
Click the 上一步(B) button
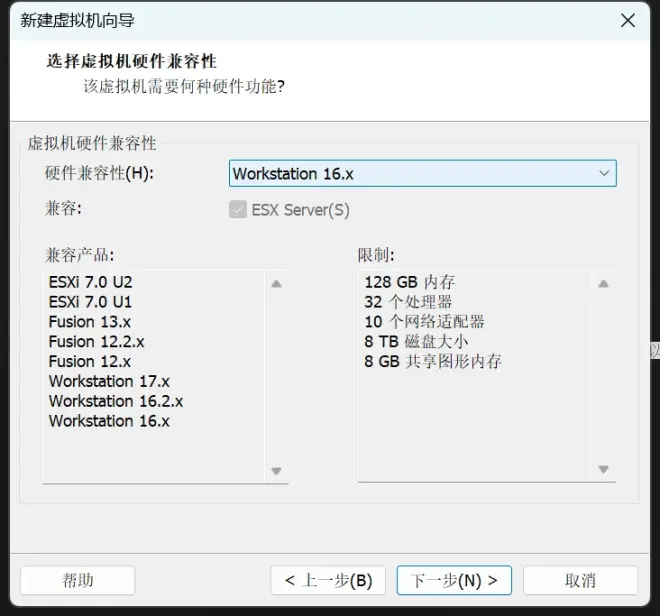pos(328,580)
